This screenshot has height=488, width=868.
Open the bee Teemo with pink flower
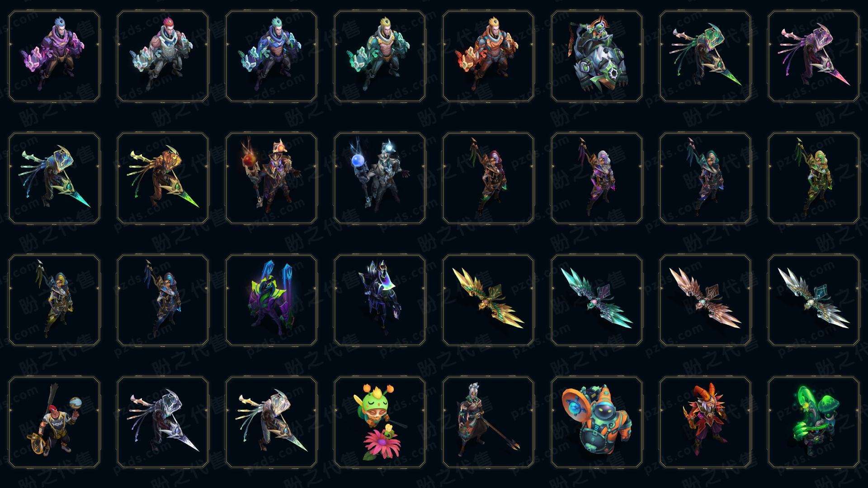point(380,422)
